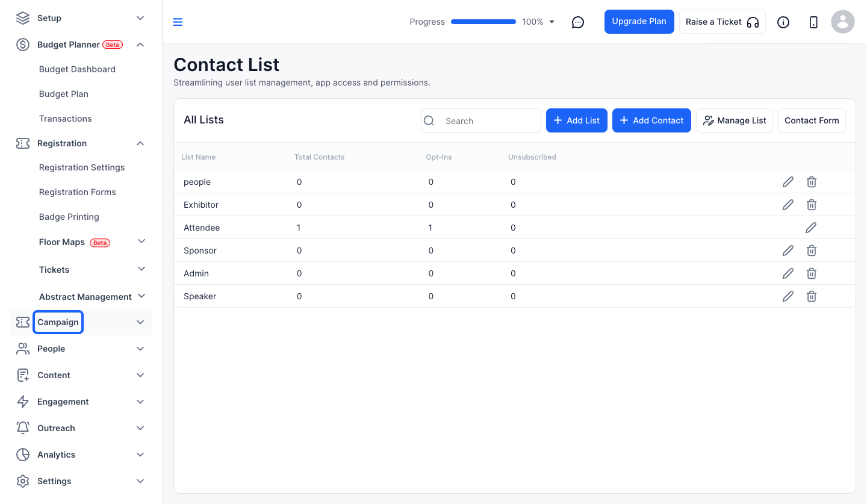Click the People sidebar icon
867x504 pixels.
23,349
